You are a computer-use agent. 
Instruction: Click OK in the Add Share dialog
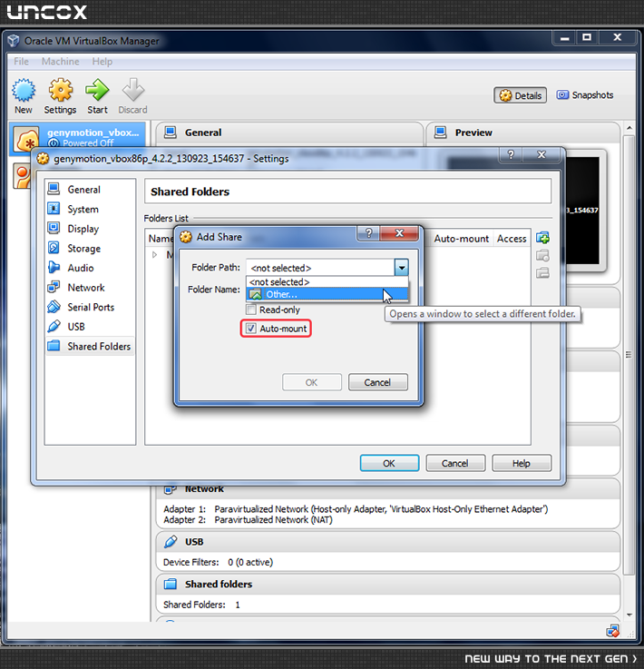[311, 382]
